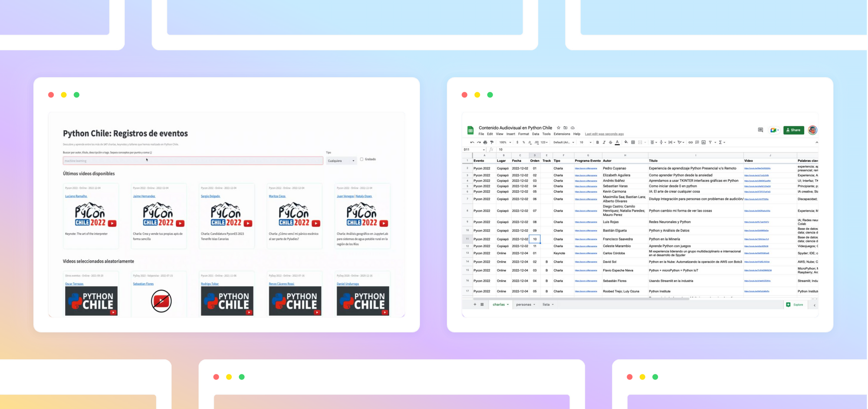Click the machine learning search field

click(193, 161)
